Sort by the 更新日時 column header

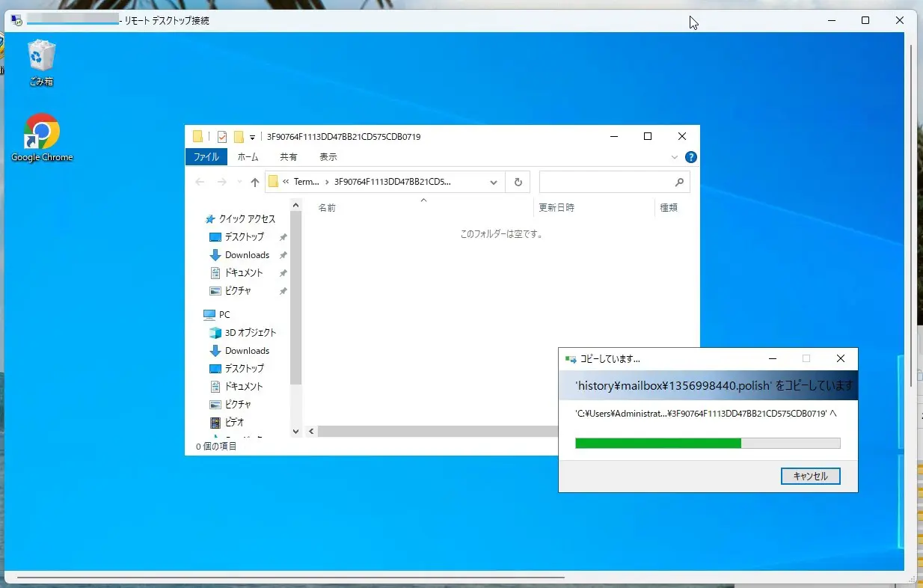[556, 208]
